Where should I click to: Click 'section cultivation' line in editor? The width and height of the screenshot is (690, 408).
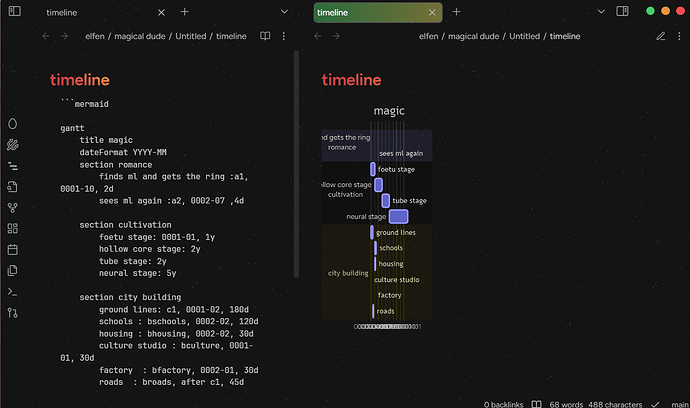click(125, 225)
